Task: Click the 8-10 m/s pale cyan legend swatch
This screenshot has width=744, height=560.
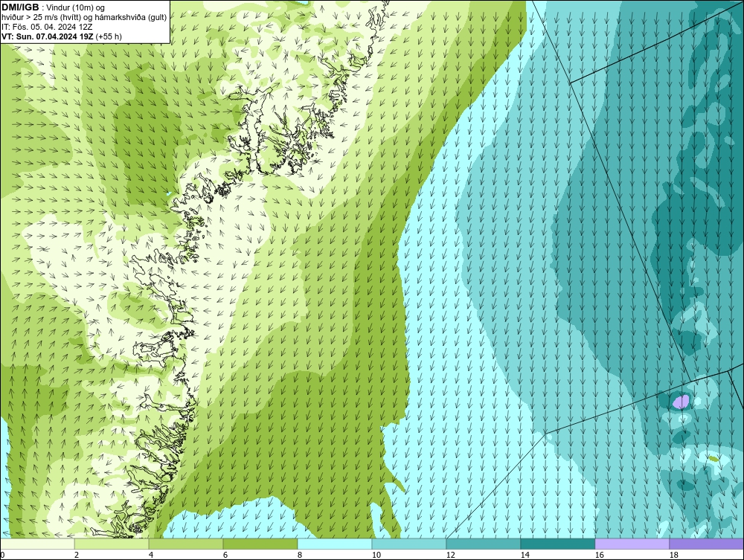Action: pyautogui.click(x=335, y=544)
